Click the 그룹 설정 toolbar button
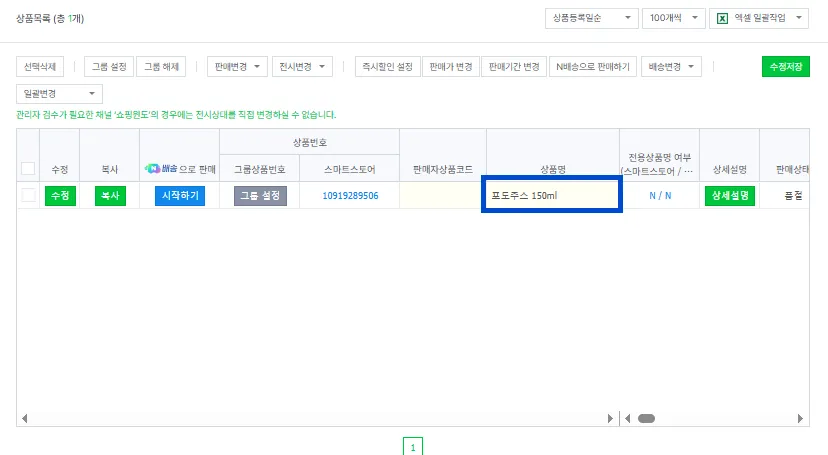Viewport: 828px width, 455px height. pos(109,67)
